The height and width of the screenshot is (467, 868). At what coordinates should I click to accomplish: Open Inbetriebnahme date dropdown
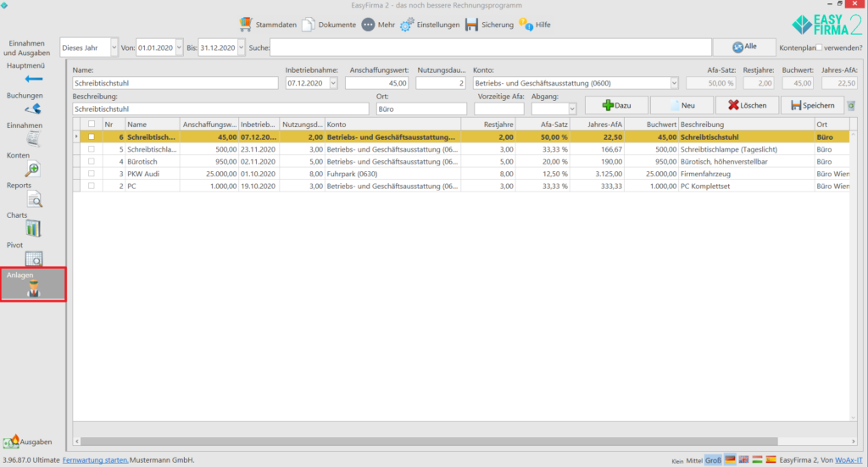click(333, 83)
